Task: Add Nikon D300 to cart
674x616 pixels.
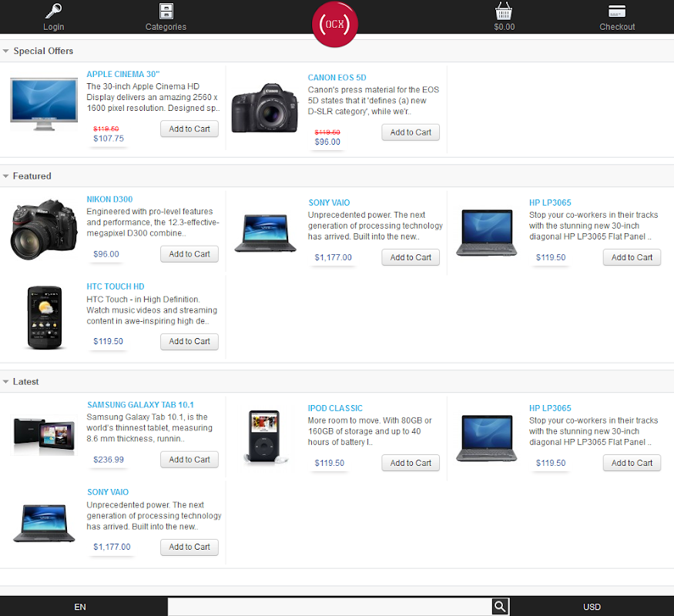Action: click(189, 254)
